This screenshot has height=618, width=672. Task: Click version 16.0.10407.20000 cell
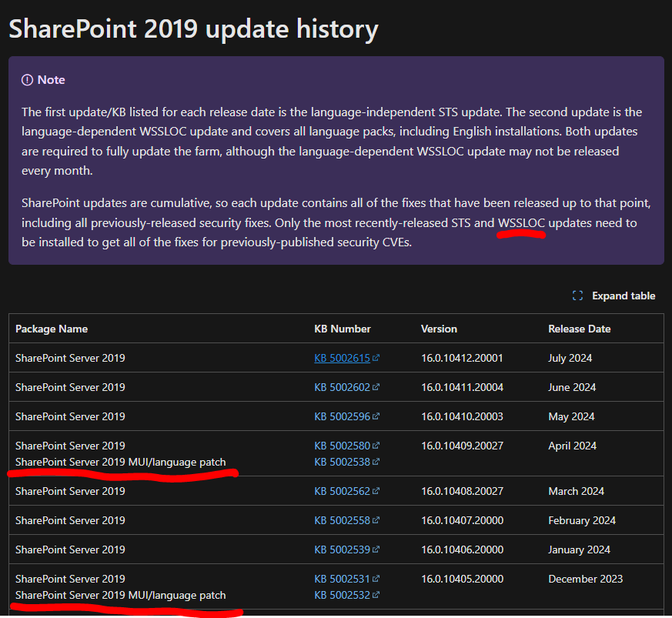[x=462, y=520]
